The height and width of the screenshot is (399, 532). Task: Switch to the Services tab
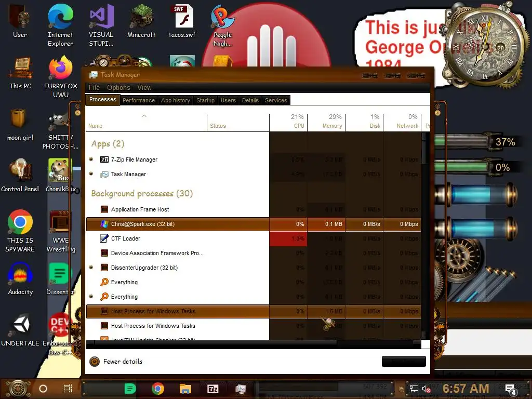pyautogui.click(x=276, y=100)
